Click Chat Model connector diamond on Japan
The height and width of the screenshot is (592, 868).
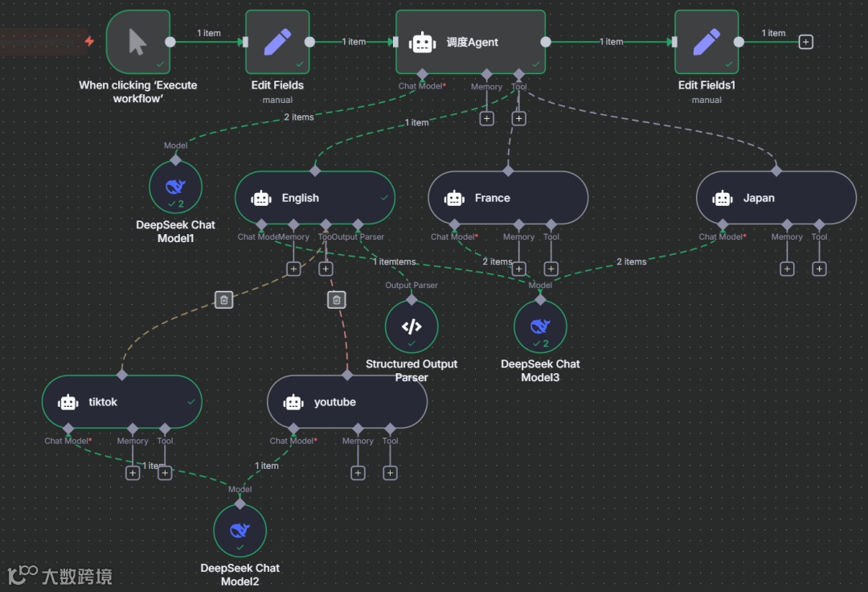coord(723,225)
